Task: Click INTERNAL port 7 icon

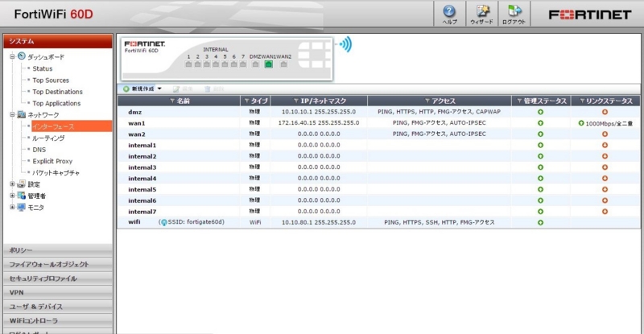Action: [243, 64]
